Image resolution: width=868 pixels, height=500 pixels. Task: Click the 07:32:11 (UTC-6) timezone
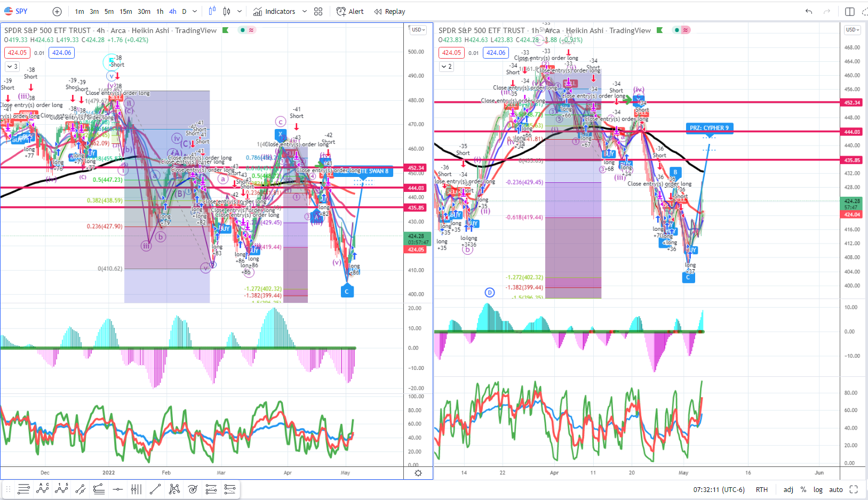pyautogui.click(x=719, y=489)
